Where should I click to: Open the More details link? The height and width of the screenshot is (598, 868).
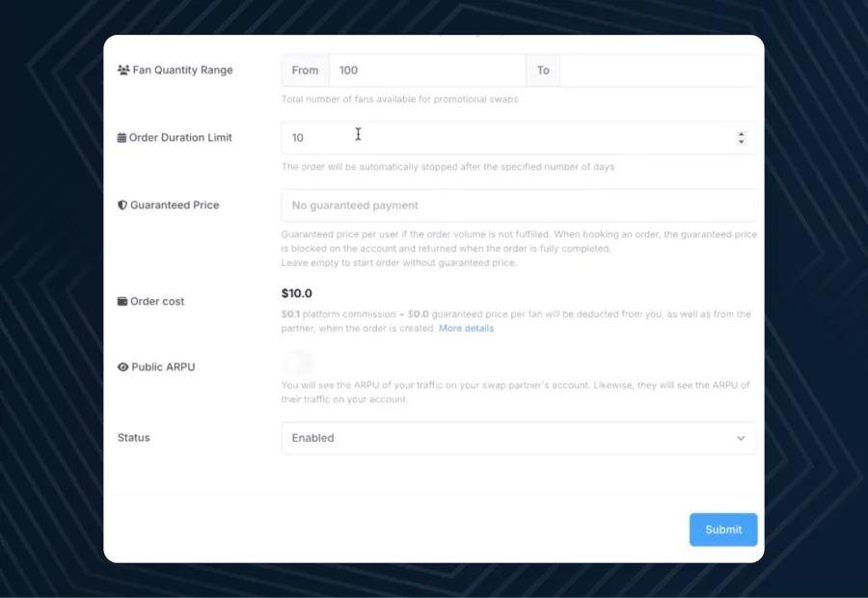tap(466, 329)
